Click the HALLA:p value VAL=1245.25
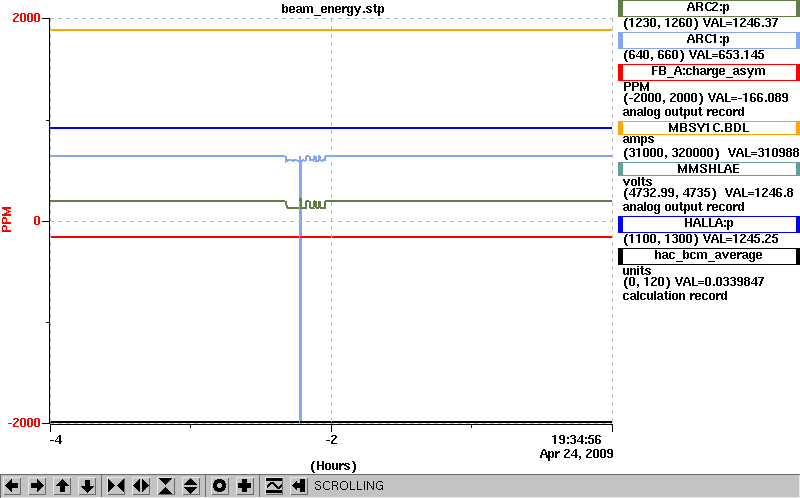800x498 pixels. [741, 239]
